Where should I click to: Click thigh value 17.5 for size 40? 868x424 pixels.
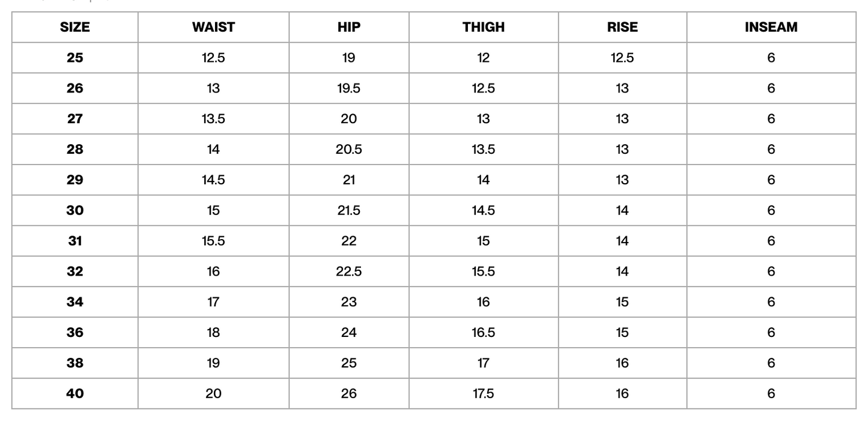(484, 393)
